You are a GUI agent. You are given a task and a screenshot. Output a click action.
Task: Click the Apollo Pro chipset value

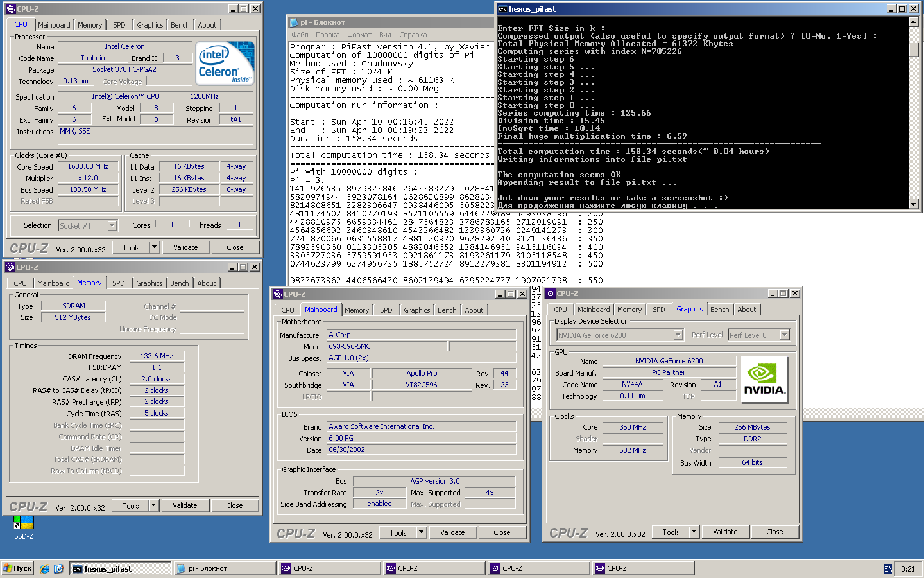[422, 373]
